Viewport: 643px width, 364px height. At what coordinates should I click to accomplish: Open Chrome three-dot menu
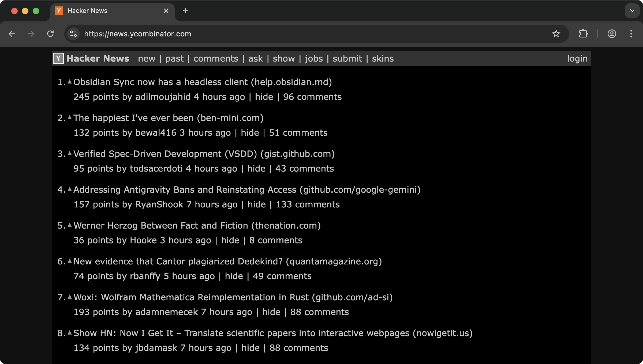click(x=631, y=34)
